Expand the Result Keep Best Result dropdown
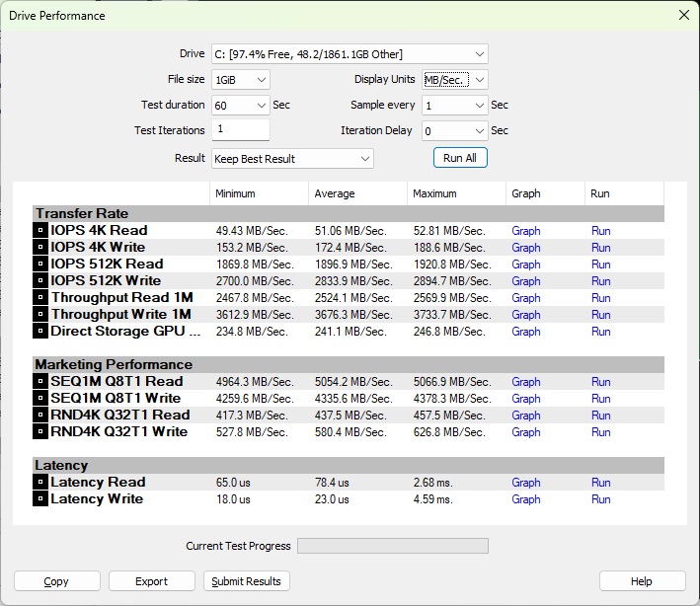The width and height of the screenshot is (700, 606). [292, 158]
